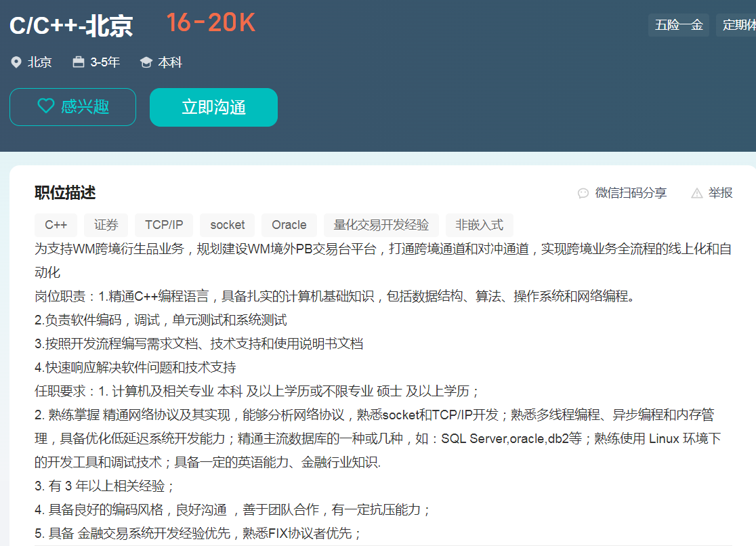Choose the 证券 skill tag
The image size is (756, 546).
[x=106, y=225]
